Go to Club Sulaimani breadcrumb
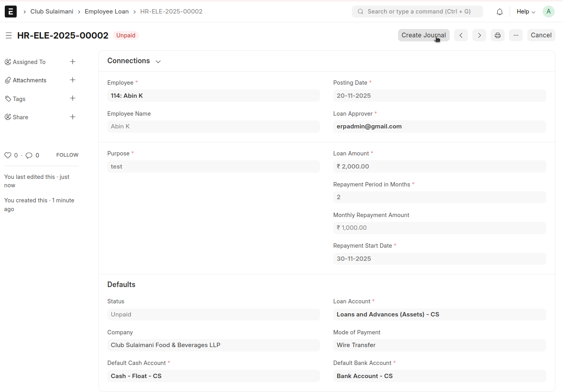The width and height of the screenshot is (563, 392). [x=52, y=12]
